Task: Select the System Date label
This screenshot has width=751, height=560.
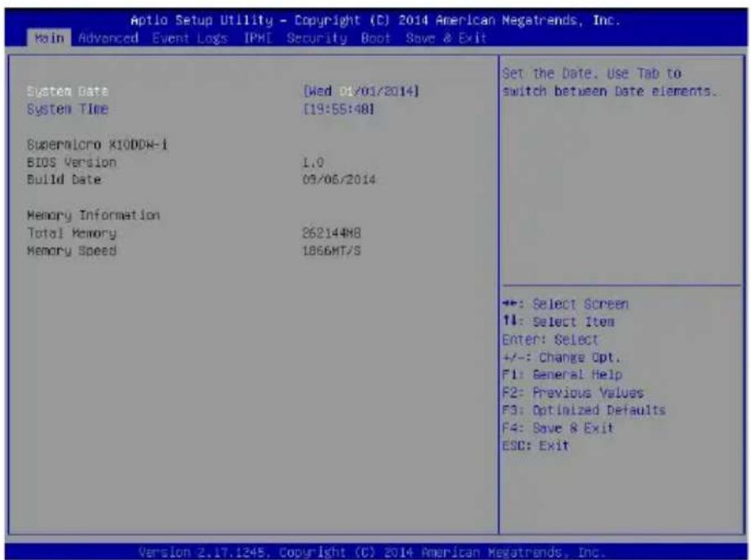Action: [x=67, y=91]
